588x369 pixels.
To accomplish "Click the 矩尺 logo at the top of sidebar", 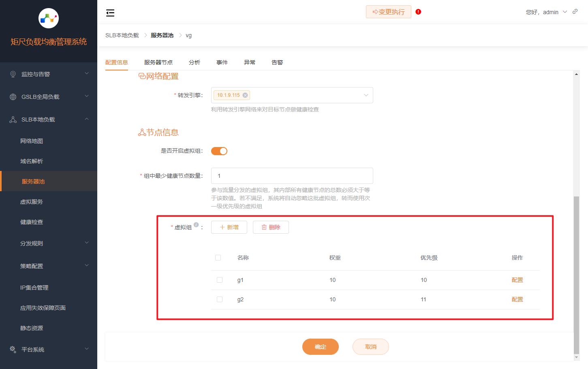I will [49, 18].
